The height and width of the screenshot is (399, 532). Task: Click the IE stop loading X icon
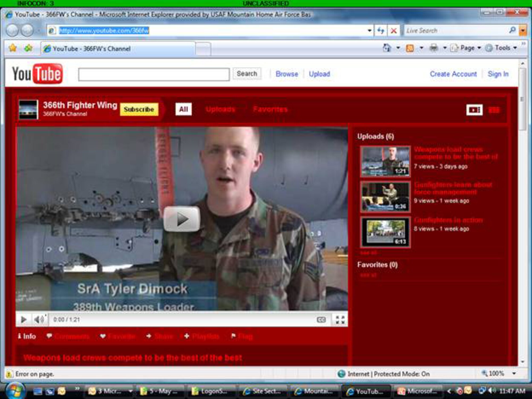tap(394, 31)
